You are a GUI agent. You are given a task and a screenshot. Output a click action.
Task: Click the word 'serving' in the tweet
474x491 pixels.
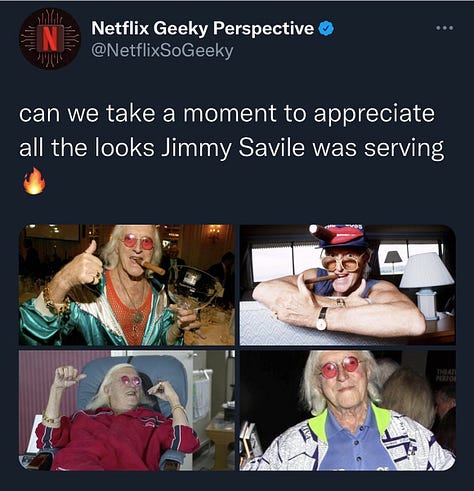click(404, 149)
